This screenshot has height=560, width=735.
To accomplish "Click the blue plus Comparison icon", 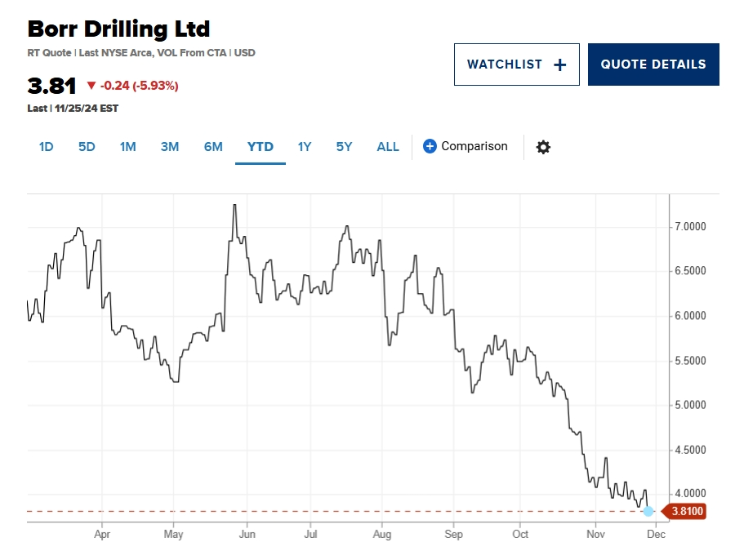I will [x=430, y=146].
